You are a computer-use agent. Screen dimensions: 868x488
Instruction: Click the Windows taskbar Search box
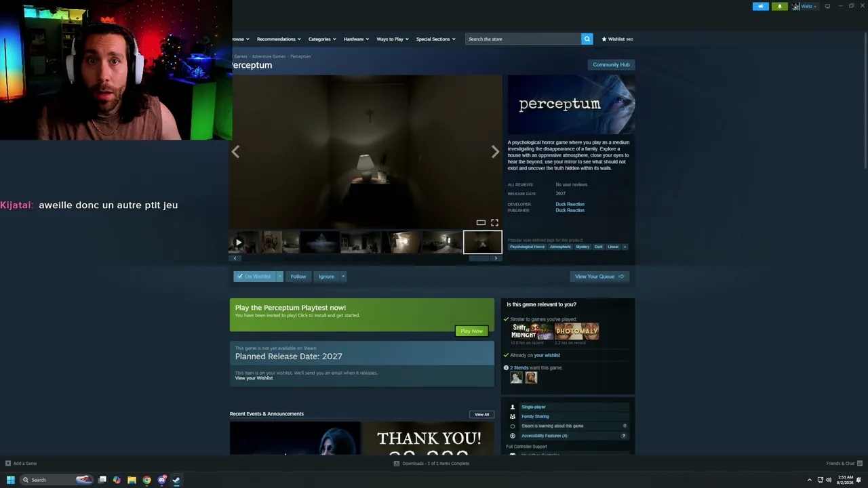click(56, 480)
